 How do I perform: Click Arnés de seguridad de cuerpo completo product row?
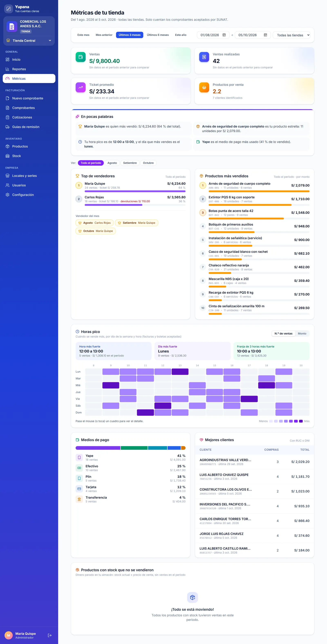pos(254,188)
